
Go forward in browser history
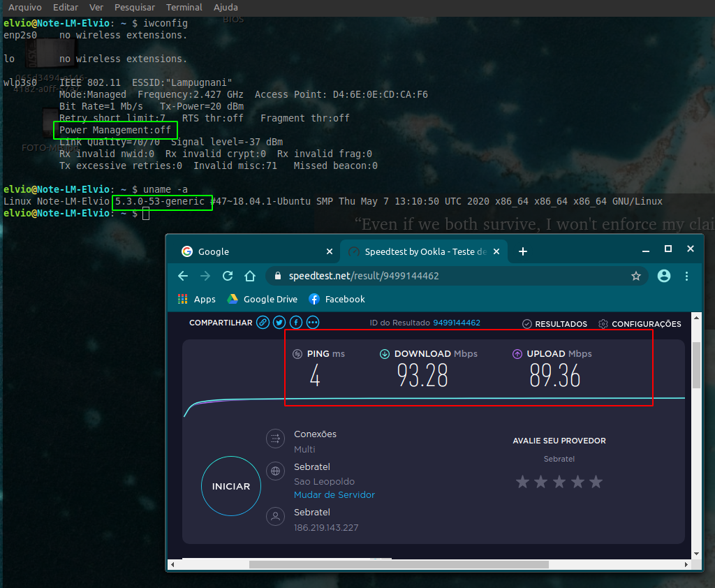(x=205, y=276)
